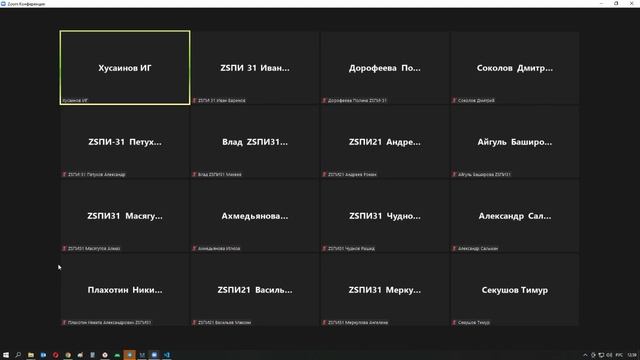Open the Windows Start menu
Image resolution: width=640 pixels, height=360 pixels.
point(6,355)
